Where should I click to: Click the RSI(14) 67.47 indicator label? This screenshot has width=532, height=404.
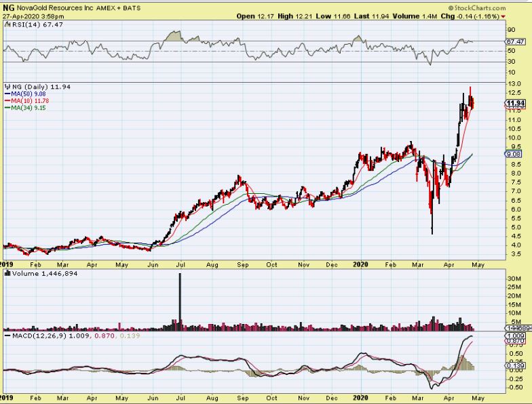click(x=37, y=24)
